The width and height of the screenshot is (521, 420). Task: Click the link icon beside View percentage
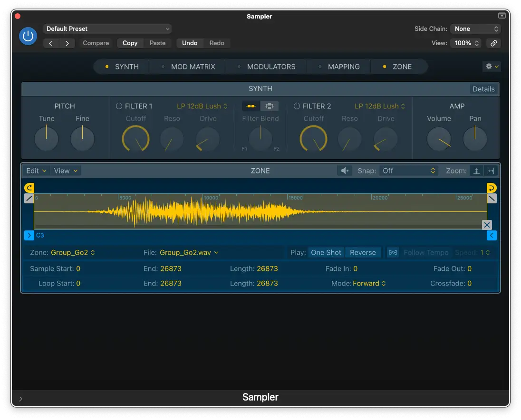click(x=494, y=43)
